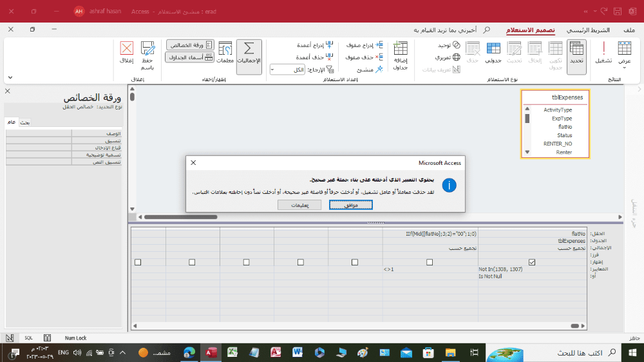This screenshot has height=362, width=644.
Task: Open Excel from the taskbar
Action: 232,352
